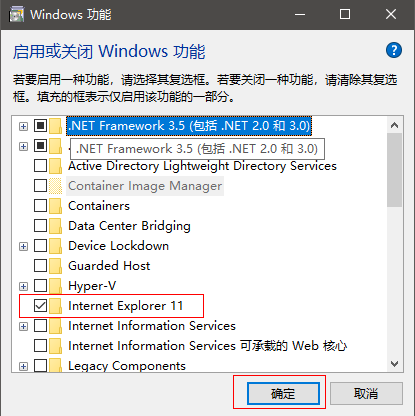This screenshot has height=416, width=415.
Task: Tick the Active Directory Lightweight Directory Services checkbox
Action: (x=40, y=166)
